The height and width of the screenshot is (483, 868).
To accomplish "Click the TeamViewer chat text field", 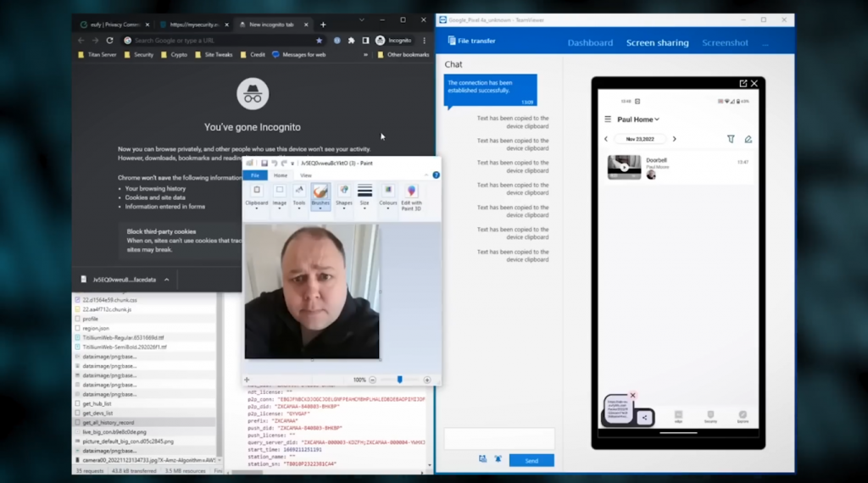I will click(498, 438).
